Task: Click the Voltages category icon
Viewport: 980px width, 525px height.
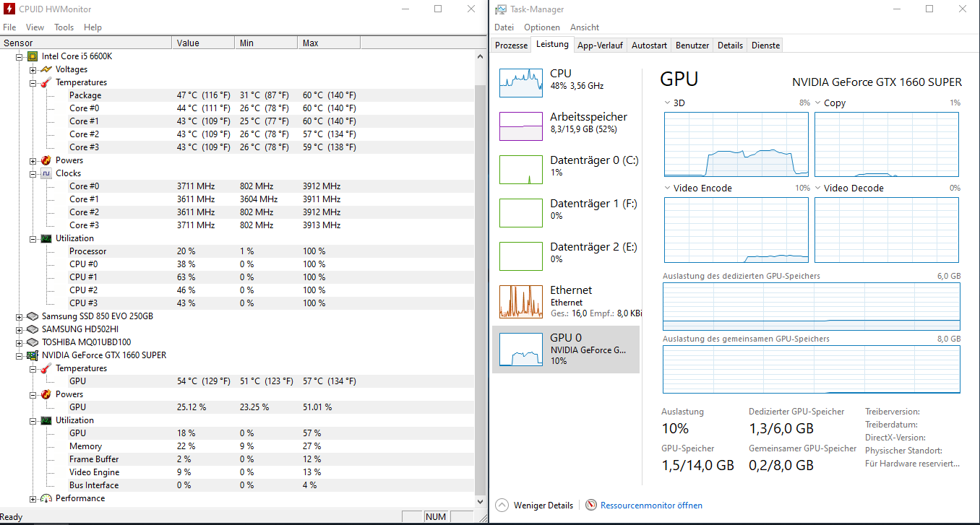Action: [x=46, y=69]
